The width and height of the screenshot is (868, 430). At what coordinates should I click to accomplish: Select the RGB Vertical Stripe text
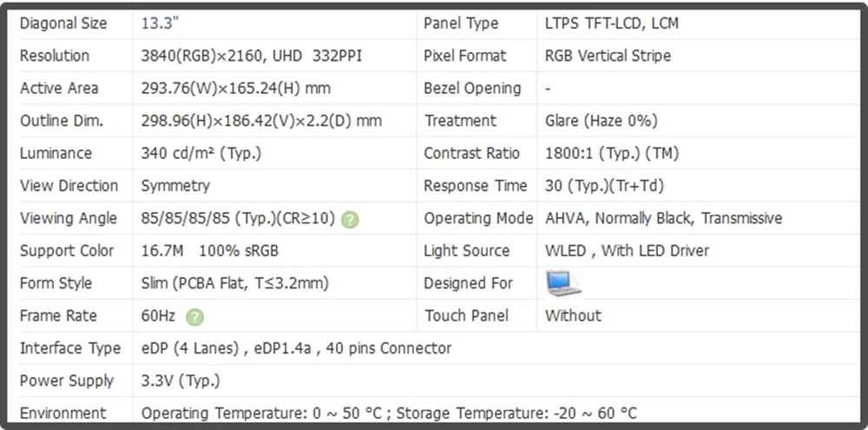point(608,56)
